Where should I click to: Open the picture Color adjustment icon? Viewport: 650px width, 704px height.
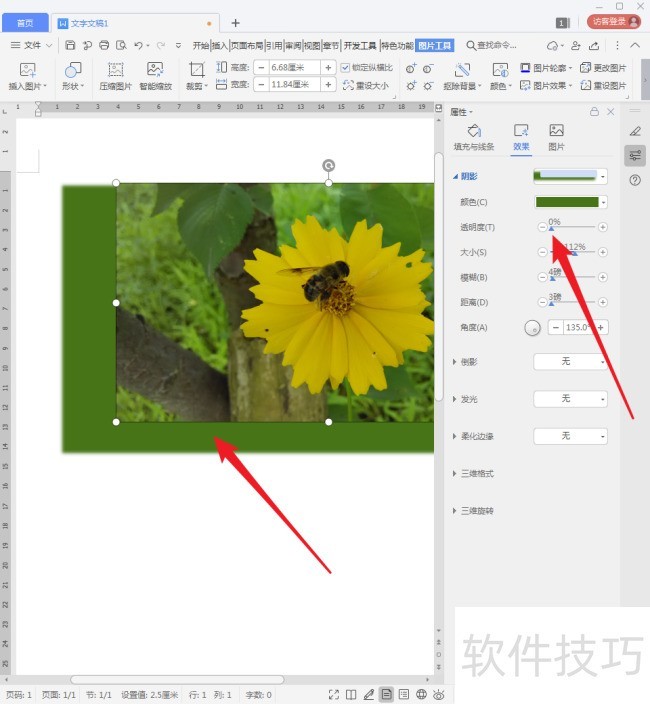point(500,70)
